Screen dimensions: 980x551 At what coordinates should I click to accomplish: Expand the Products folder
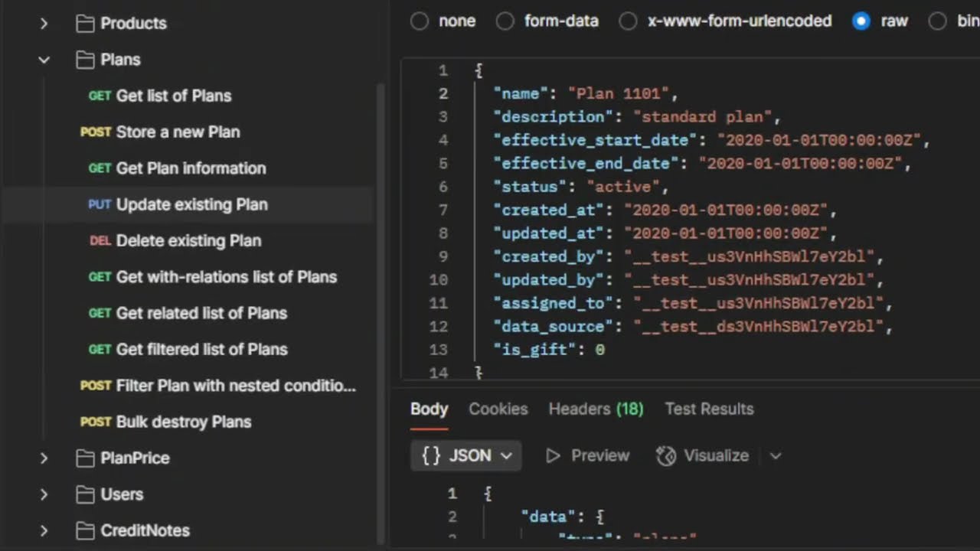(x=44, y=24)
